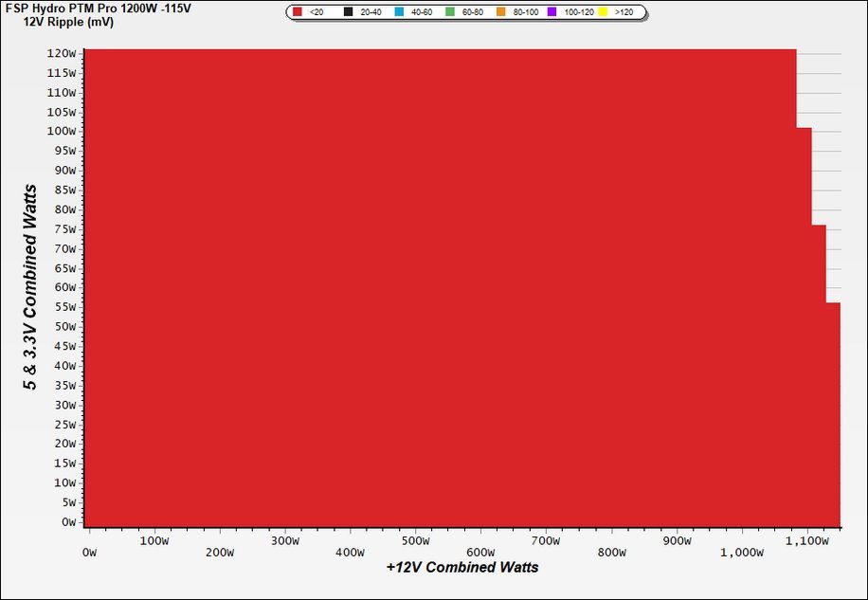Click the red <20 legend swatch
Viewport: 868px width, 600px height.
tap(298, 11)
